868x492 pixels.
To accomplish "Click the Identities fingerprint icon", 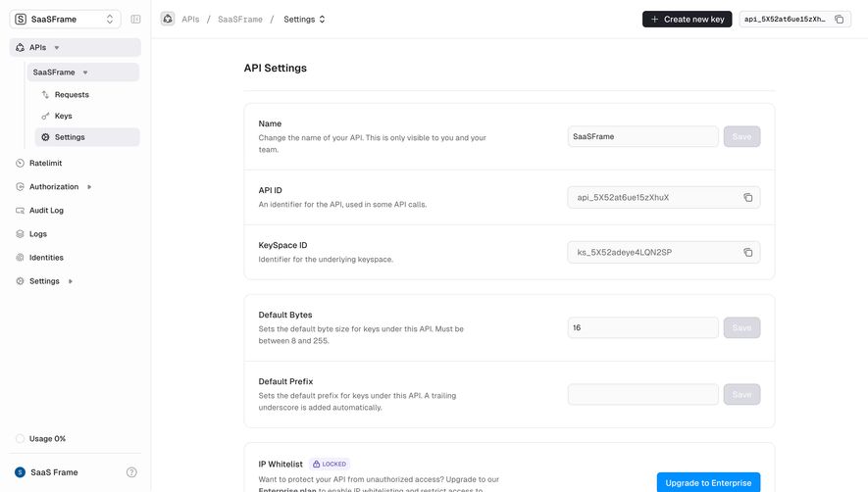I will [x=20, y=258].
